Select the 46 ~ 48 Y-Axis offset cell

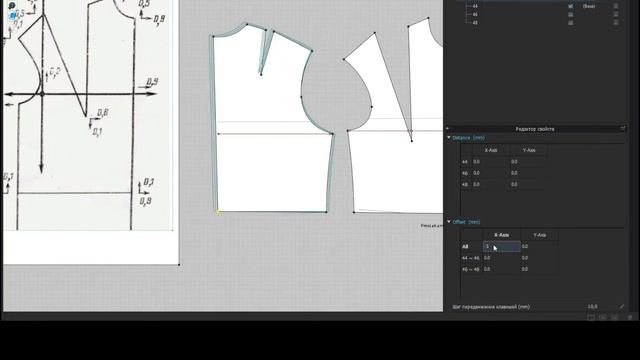coord(539,269)
